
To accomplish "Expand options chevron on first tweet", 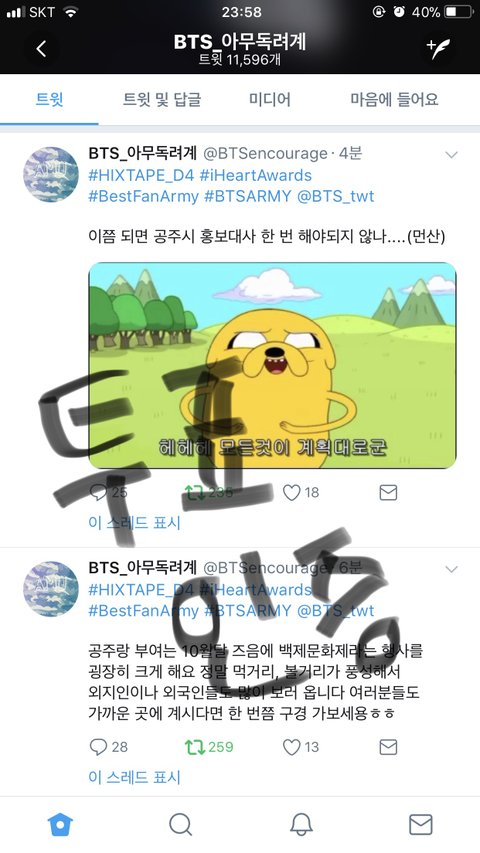I will tap(451, 155).
